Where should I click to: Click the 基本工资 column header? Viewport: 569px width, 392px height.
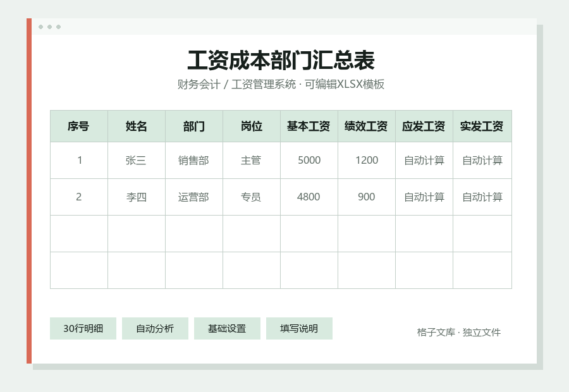point(309,126)
